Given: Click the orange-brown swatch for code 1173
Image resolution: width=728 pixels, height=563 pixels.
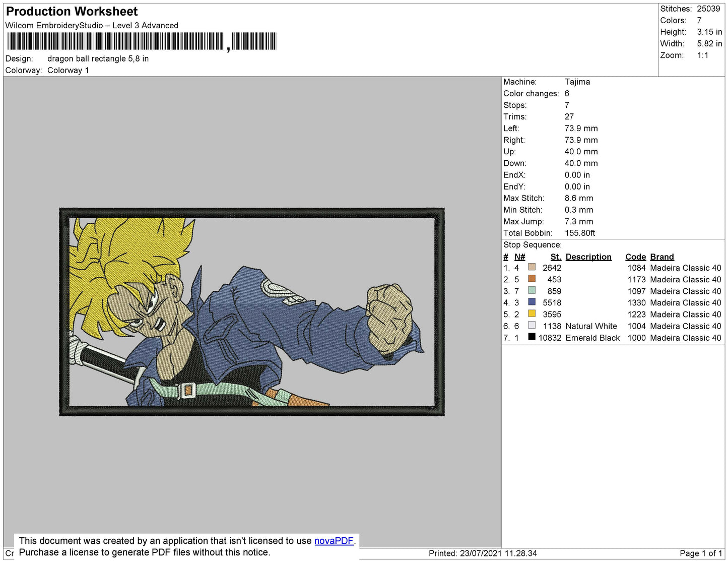Looking at the screenshot, I should (x=532, y=279).
